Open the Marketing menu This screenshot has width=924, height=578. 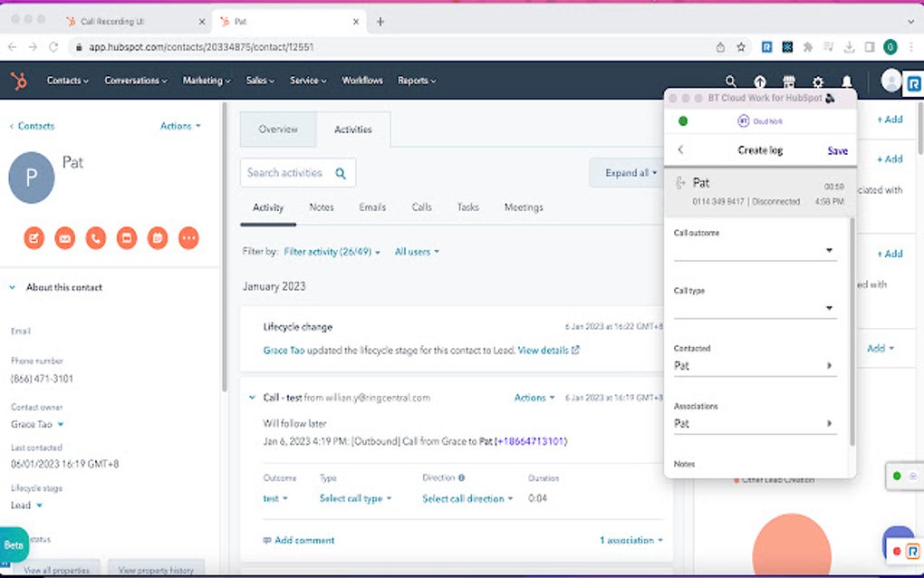click(x=207, y=81)
